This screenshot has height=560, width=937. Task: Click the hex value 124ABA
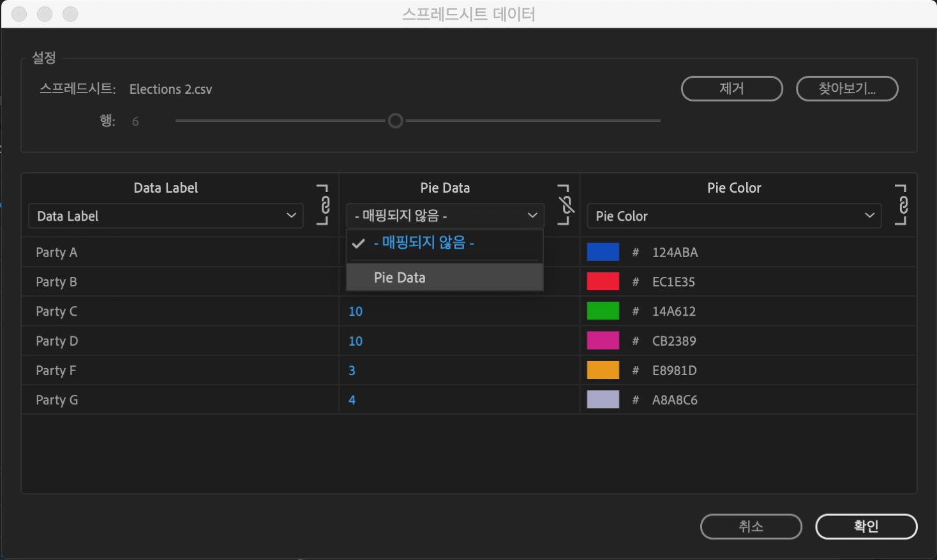click(x=675, y=253)
